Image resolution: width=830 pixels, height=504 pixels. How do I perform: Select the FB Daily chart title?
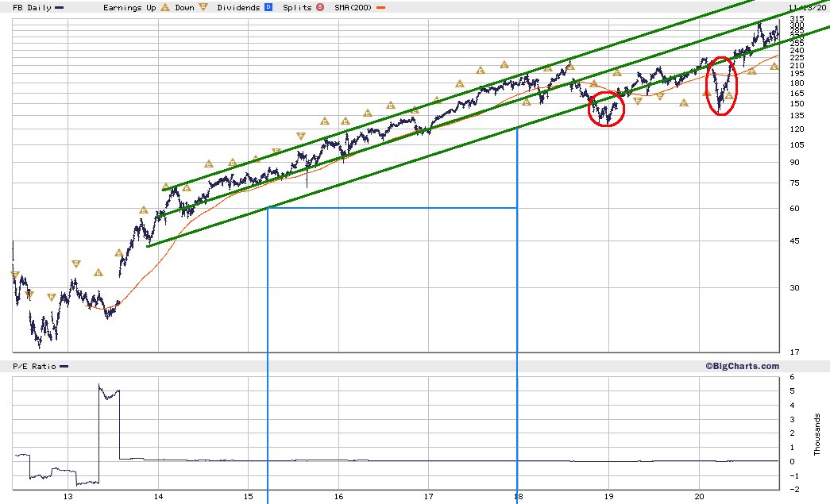[32, 7]
